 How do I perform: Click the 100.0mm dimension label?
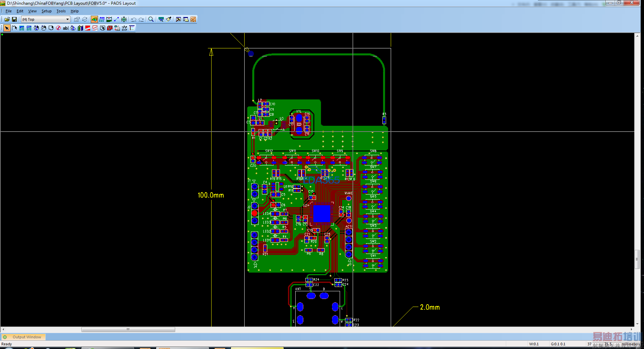coord(211,195)
